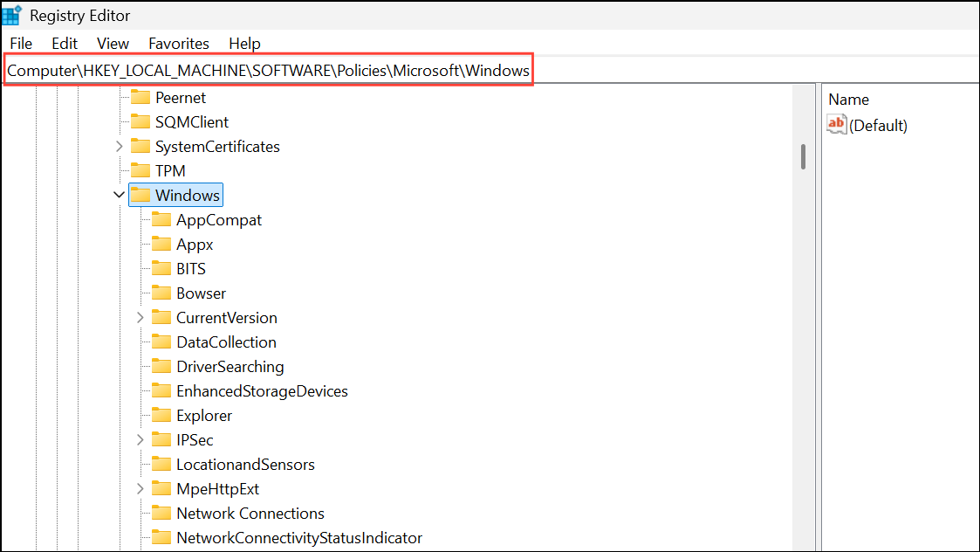Collapse the Windows key
The height and width of the screenshot is (552, 980).
[119, 194]
